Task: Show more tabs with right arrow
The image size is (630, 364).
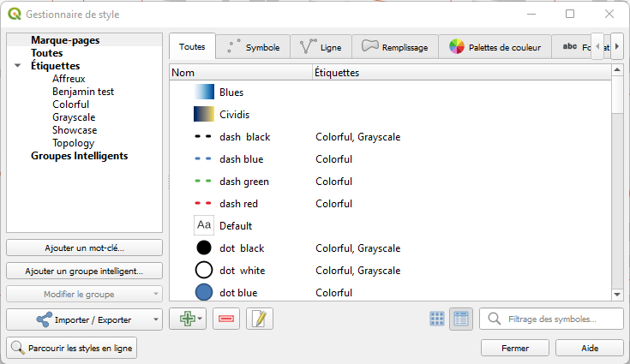Action: point(617,46)
